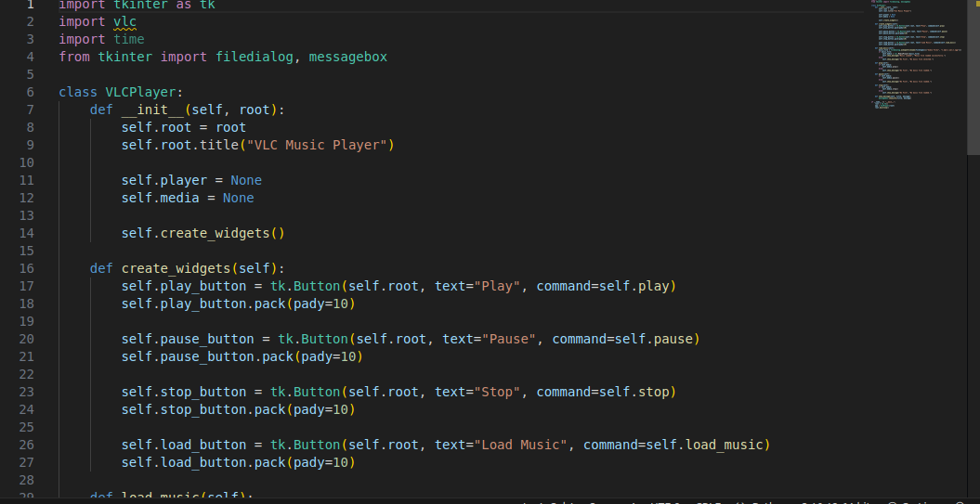Click the 'tkinter' module name on line 4
980x504 pixels.
tap(125, 57)
